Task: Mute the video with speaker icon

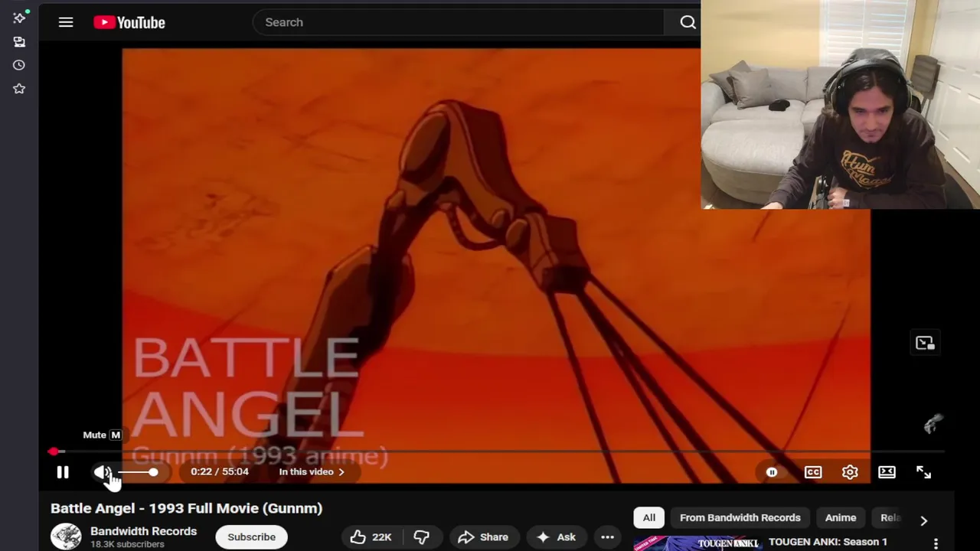Action: (x=102, y=472)
